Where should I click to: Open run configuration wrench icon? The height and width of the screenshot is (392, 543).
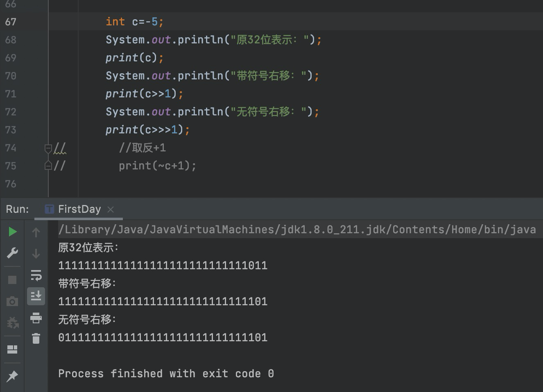pyautogui.click(x=12, y=253)
